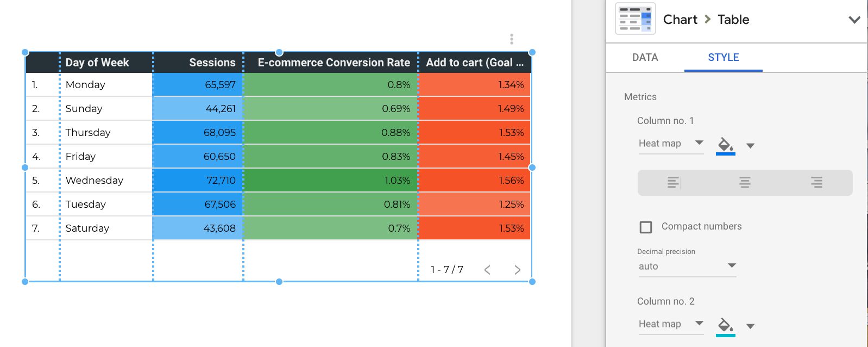Click the table chart type icon beside Chart
The image size is (868, 347).
(x=634, y=18)
